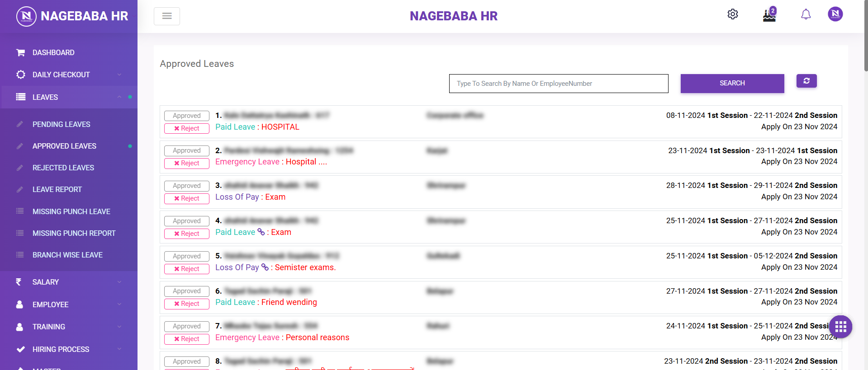Go to Rejected Leaves
The height and width of the screenshot is (370, 868).
63,168
